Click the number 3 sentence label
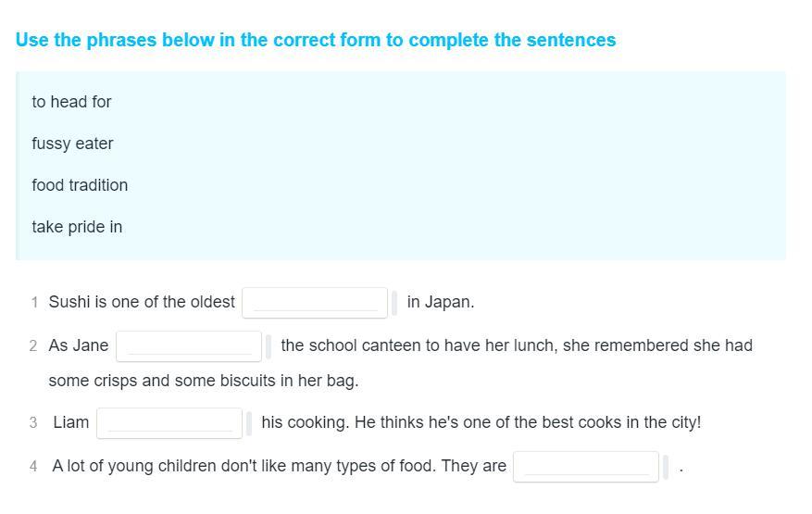Viewport: 812px width, 514px height. point(33,422)
